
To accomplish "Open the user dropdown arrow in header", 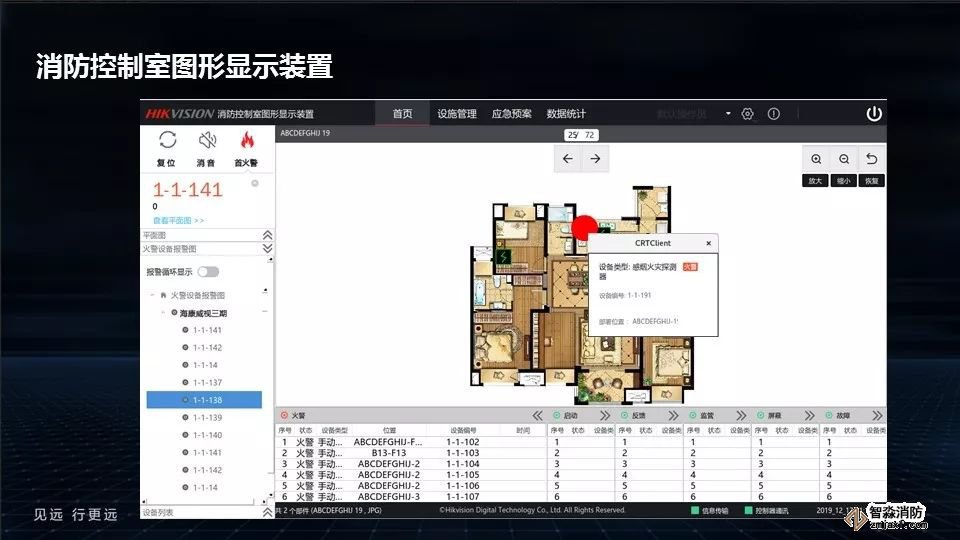I will [x=728, y=114].
